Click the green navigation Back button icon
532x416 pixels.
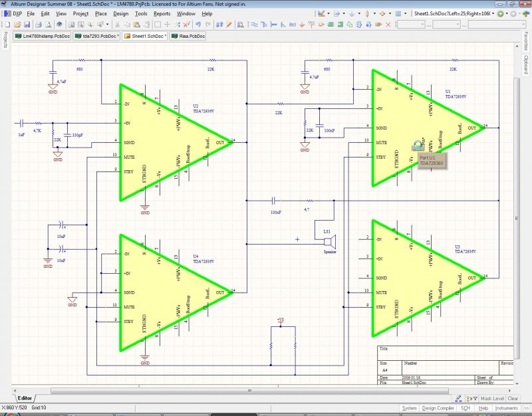(x=501, y=14)
